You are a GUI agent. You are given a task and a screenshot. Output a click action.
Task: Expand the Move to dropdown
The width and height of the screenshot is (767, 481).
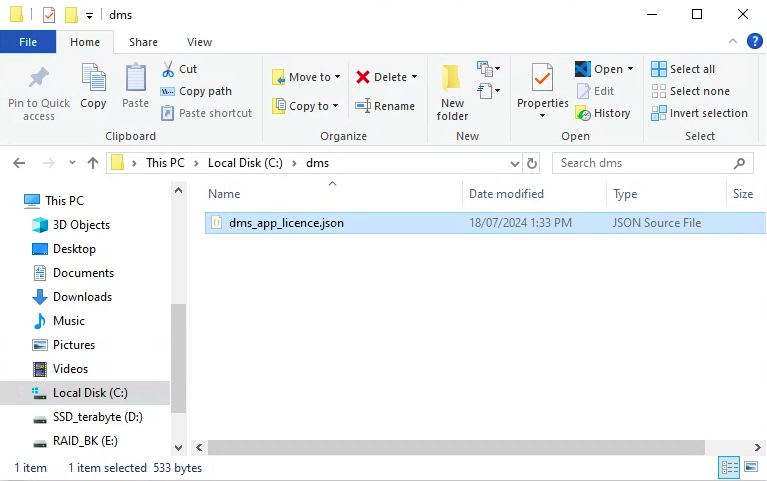coord(337,77)
